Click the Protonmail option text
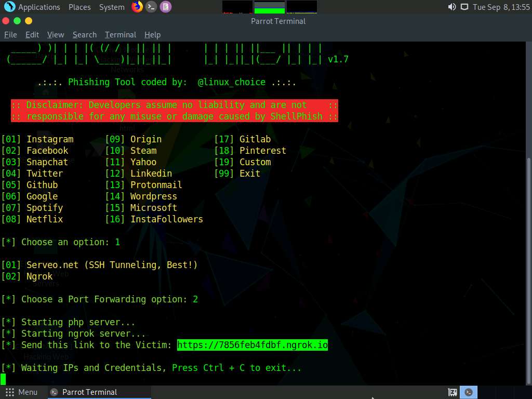Viewport: 532px width, 399px height. click(156, 185)
